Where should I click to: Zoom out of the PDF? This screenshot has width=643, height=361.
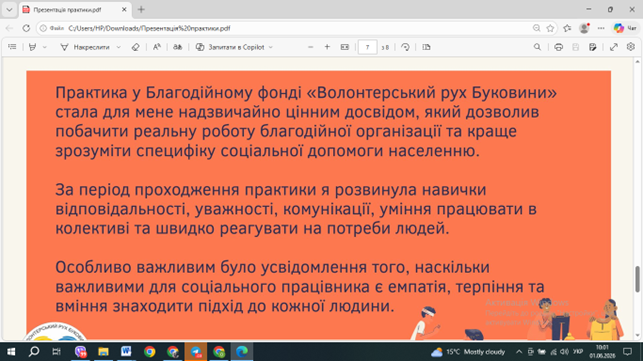pos(310,47)
